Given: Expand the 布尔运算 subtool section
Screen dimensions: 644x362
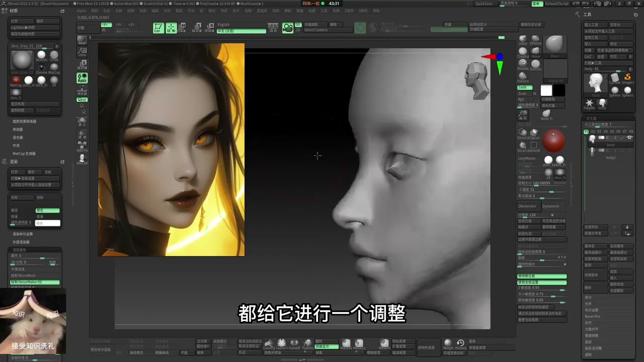Looking at the screenshot, I should pyautogui.click(x=592, y=310).
